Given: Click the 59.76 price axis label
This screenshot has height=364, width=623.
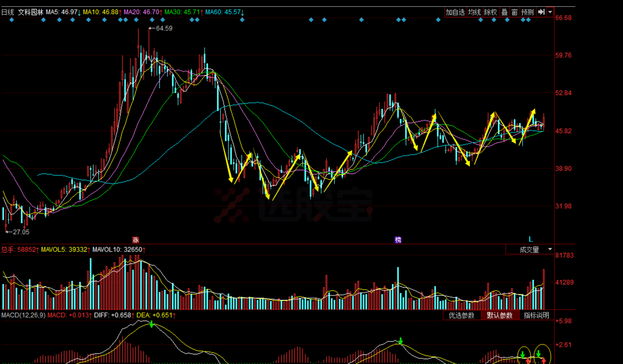Looking at the screenshot, I should point(564,55).
